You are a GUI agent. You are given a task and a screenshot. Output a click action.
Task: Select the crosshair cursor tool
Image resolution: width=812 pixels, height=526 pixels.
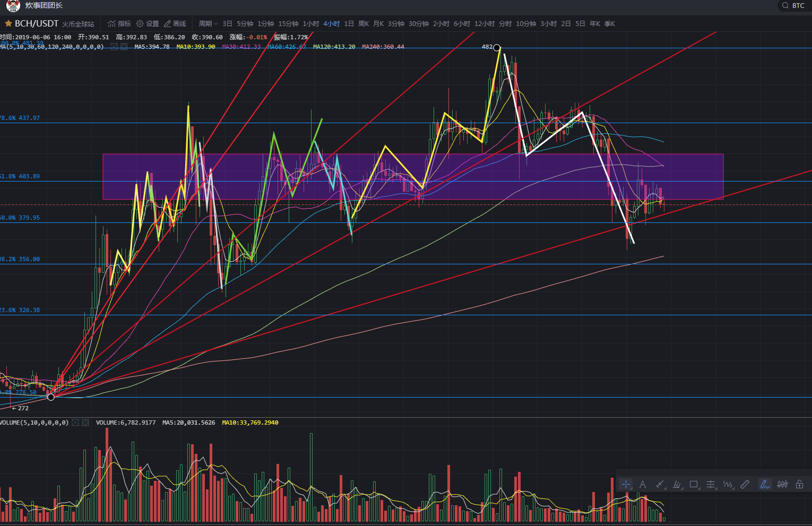[x=626, y=484]
